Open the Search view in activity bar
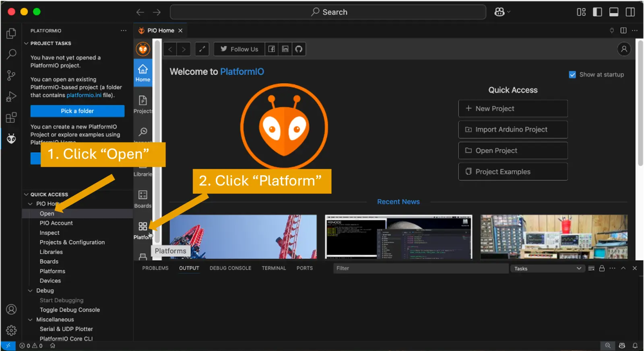 tap(11, 54)
